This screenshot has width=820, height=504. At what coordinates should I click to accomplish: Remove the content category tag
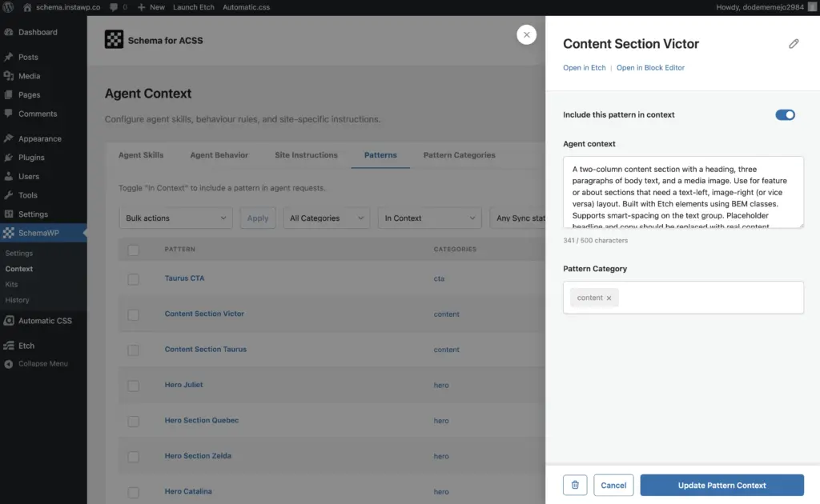(x=609, y=298)
